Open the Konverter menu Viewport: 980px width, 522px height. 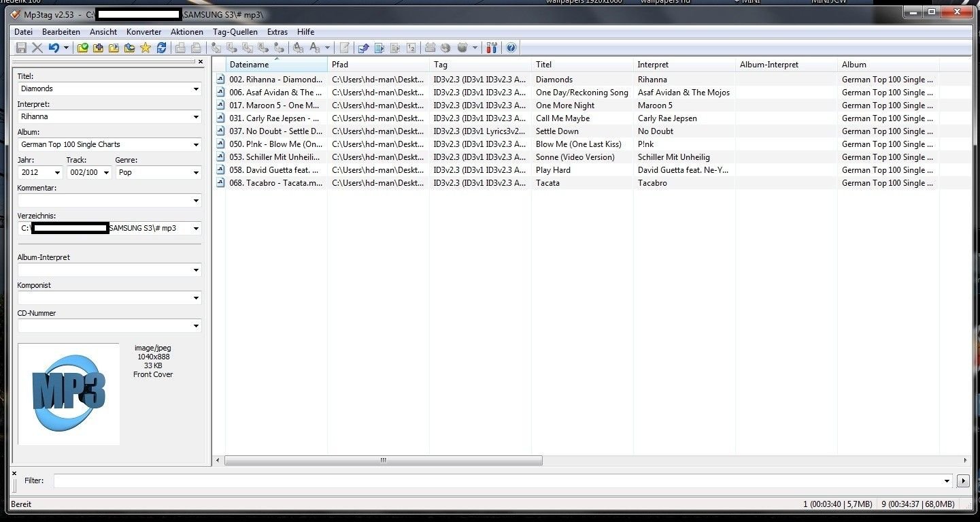144,32
